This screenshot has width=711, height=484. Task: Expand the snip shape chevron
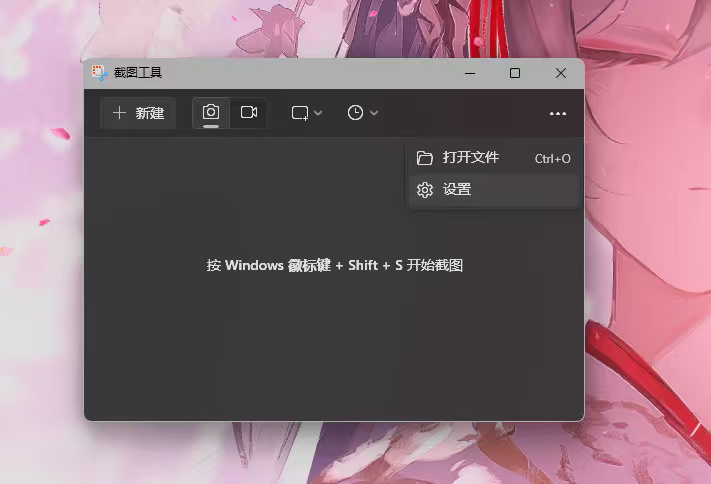click(x=318, y=113)
